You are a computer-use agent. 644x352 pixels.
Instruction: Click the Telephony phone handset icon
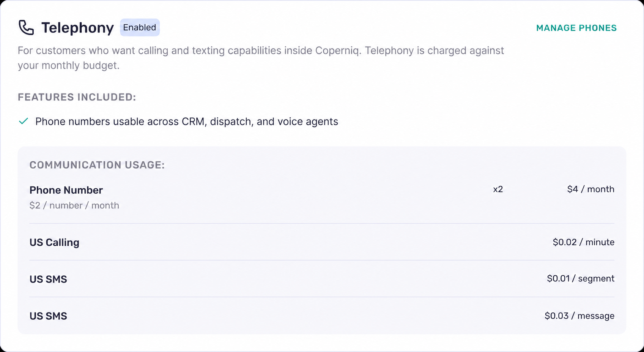coord(26,28)
